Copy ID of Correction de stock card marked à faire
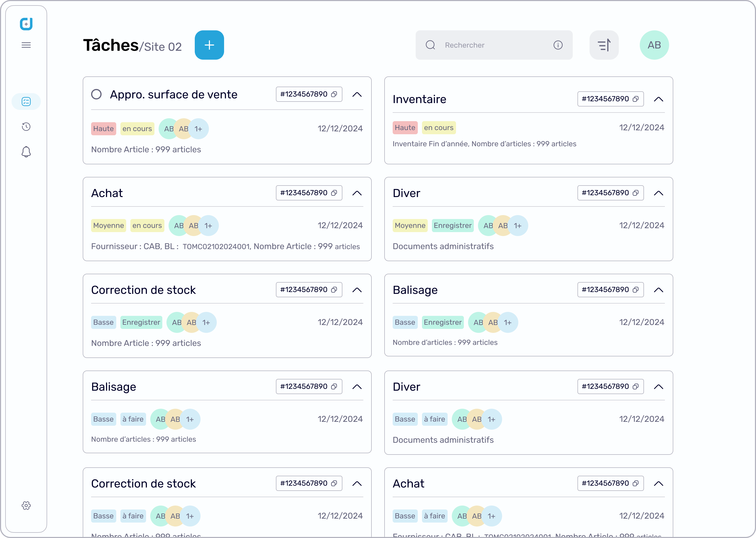 click(x=334, y=483)
